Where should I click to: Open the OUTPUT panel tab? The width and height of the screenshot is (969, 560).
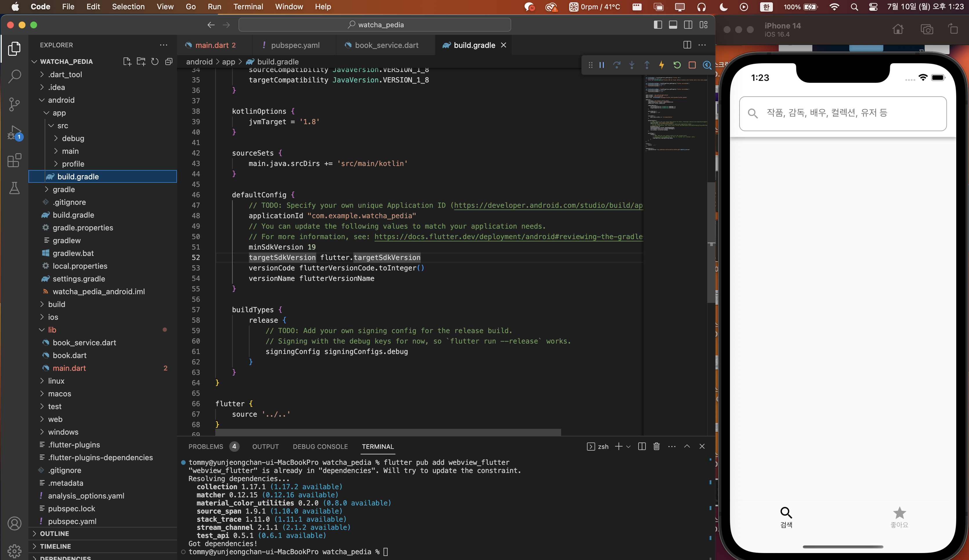coord(265,447)
